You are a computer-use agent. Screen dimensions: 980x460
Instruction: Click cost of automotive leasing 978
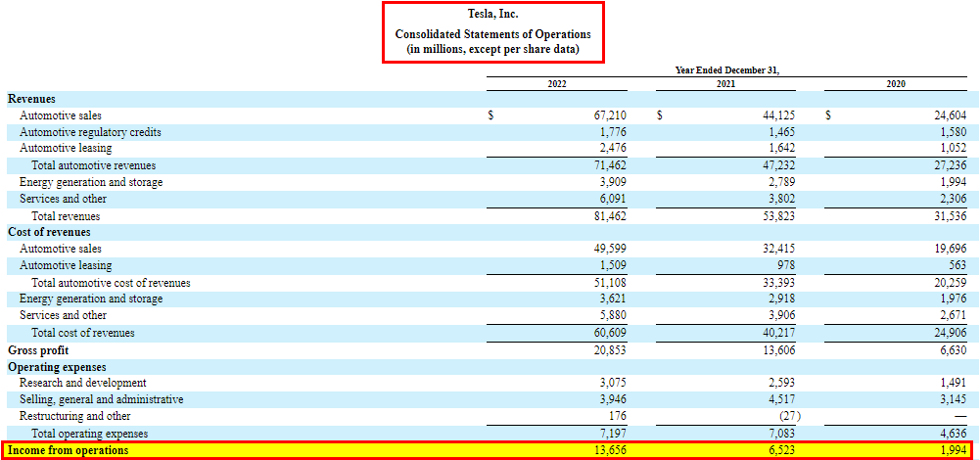[x=786, y=265]
